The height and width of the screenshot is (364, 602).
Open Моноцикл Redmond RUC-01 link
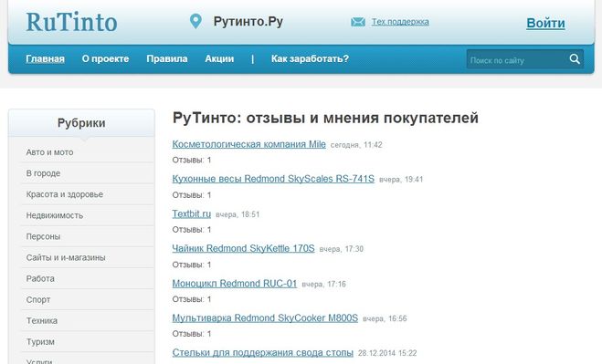234,284
